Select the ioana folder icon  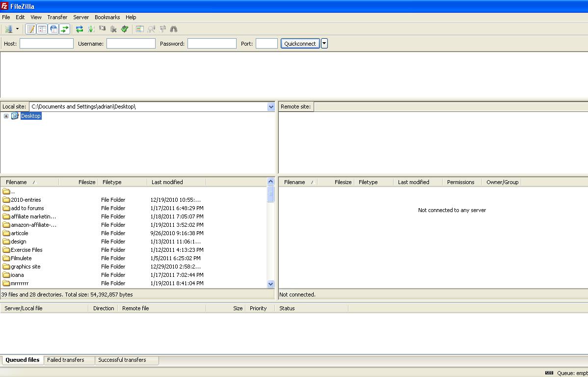(6, 275)
